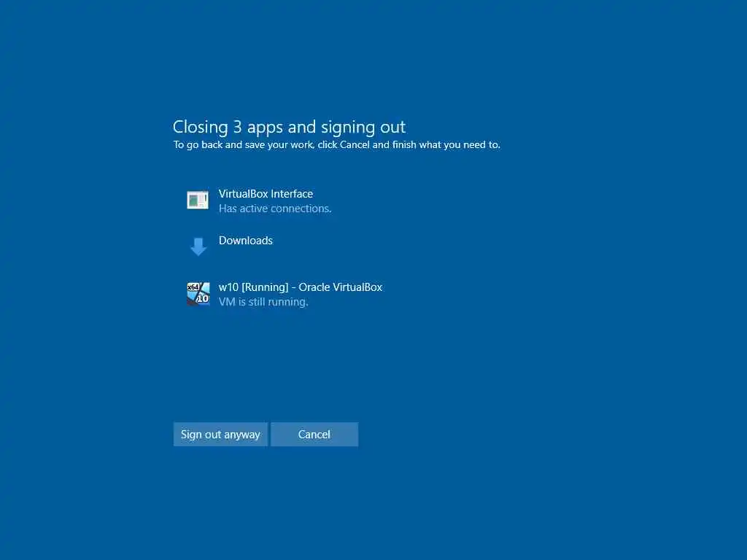
Task: Click the Downloads blue arrow icon
Action: tap(198, 246)
